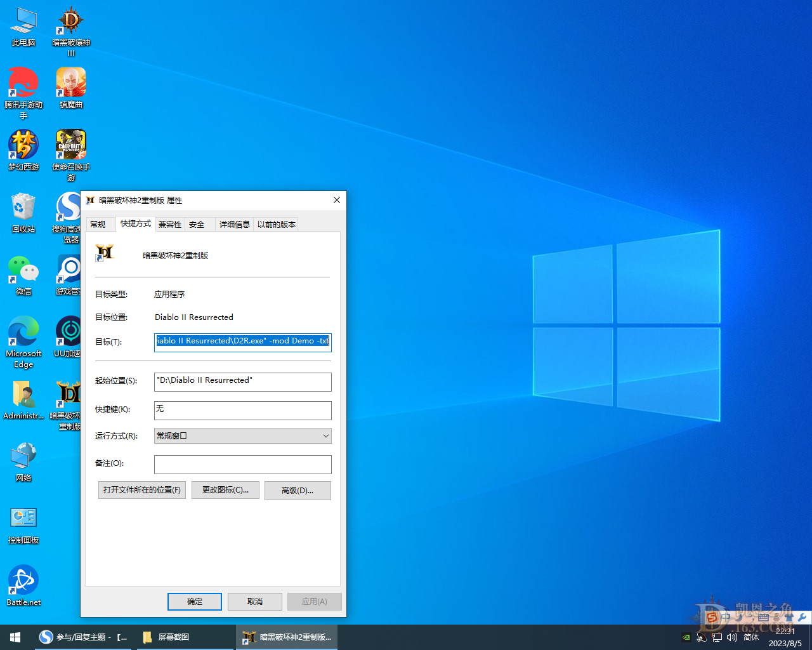Select the 搜狗高速浏览器 desktop icon
This screenshot has width=812, height=650.
68,218
